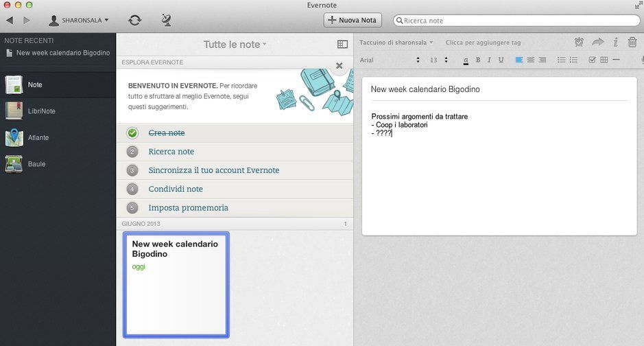Open the text color picker

pyautogui.click(x=466, y=60)
